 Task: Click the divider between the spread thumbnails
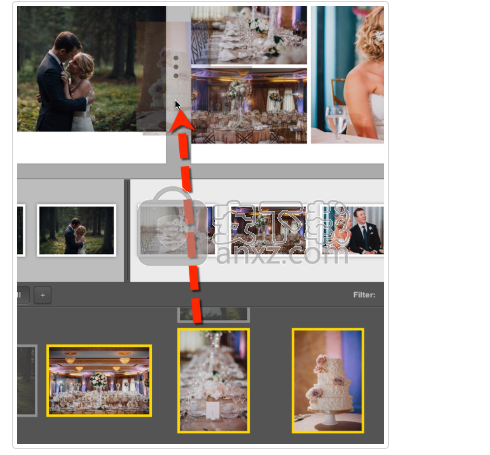tap(127, 230)
